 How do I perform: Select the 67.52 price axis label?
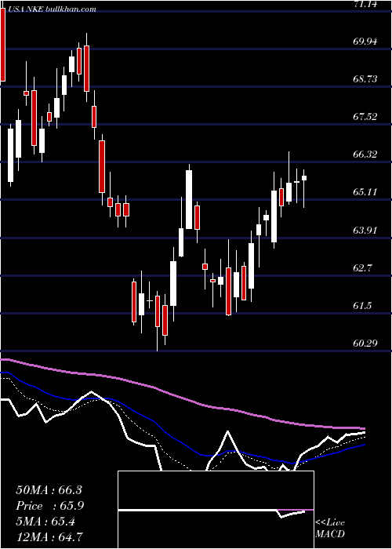pos(365,117)
